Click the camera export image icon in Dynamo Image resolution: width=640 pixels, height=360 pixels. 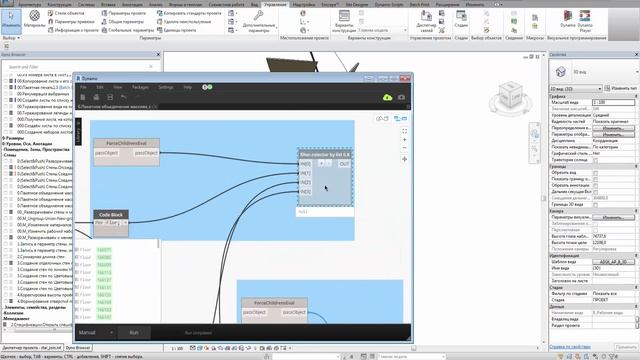click(x=402, y=97)
